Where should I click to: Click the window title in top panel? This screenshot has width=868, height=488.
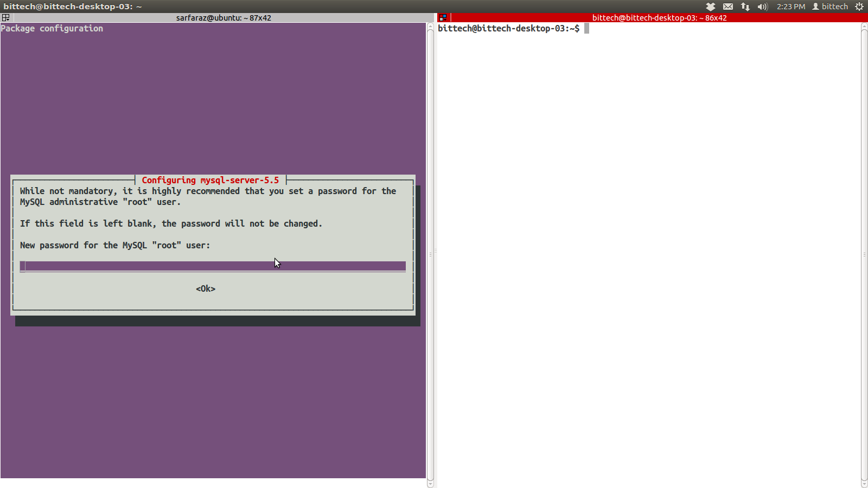pos(72,7)
